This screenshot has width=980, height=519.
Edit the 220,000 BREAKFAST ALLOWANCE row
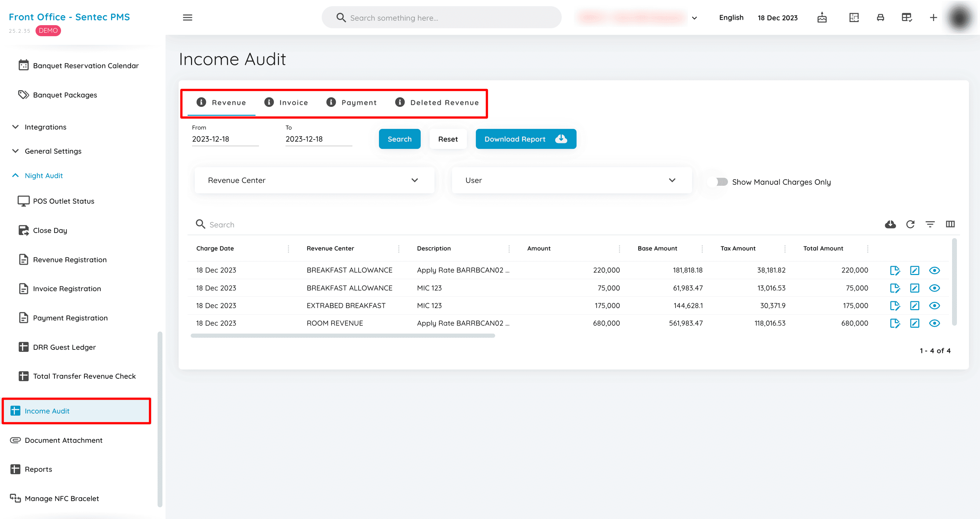tap(914, 270)
